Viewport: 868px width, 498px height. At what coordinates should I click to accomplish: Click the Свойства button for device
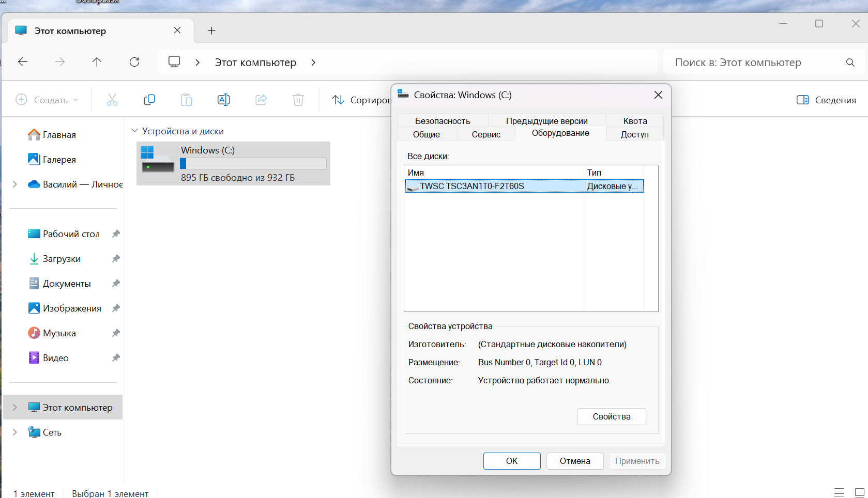coord(612,416)
